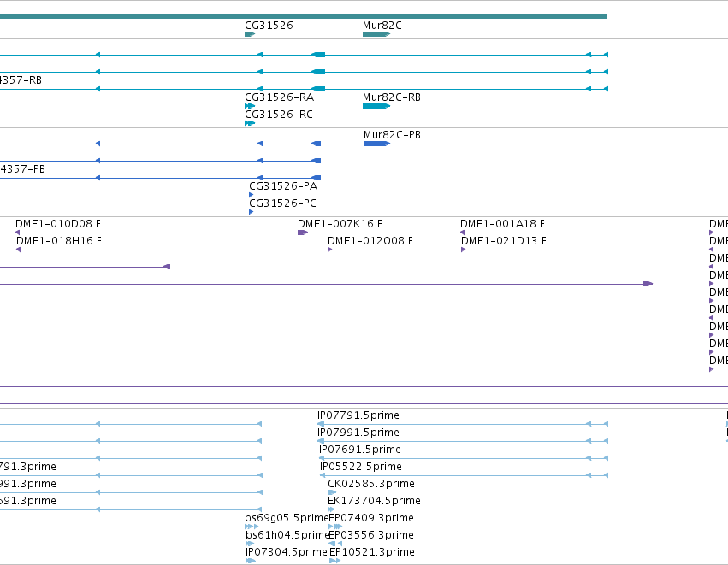Click the DME1-001A18.F feature label
Image resolution: width=728 pixels, height=565 pixels.
click(x=502, y=224)
